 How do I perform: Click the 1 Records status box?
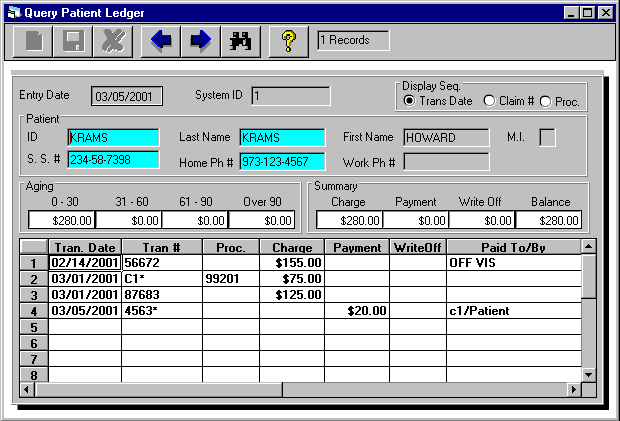[x=353, y=40]
